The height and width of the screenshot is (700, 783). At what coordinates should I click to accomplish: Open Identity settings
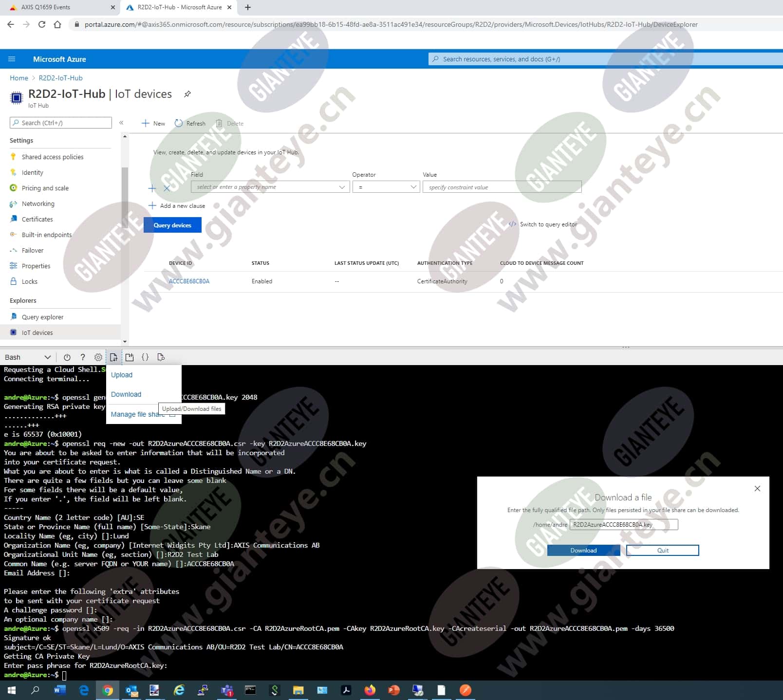click(33, 172)
